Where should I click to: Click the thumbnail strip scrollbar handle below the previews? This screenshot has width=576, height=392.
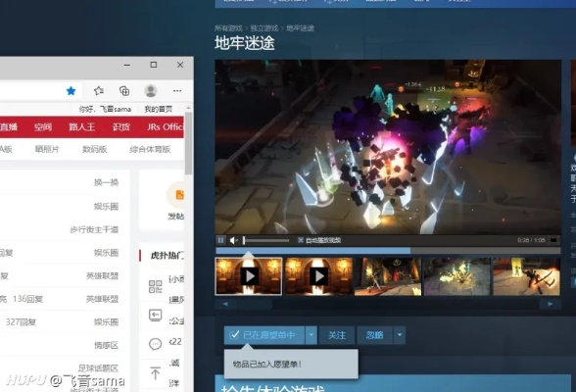255,304
